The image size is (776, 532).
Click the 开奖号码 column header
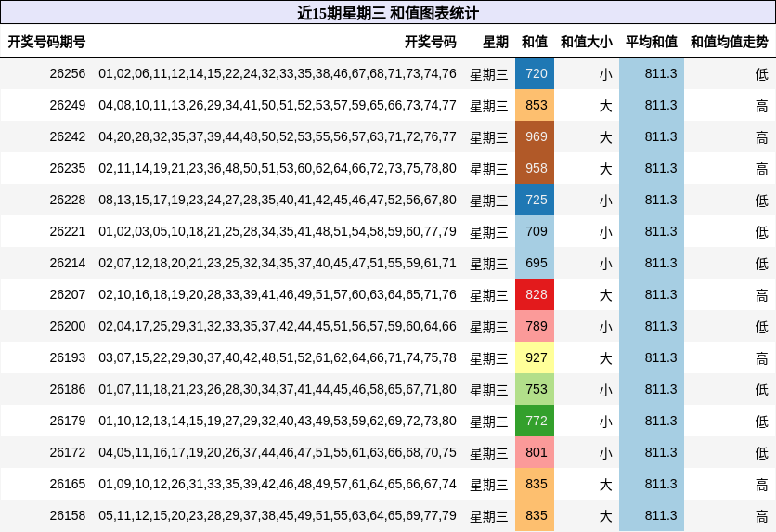point(430,42)
